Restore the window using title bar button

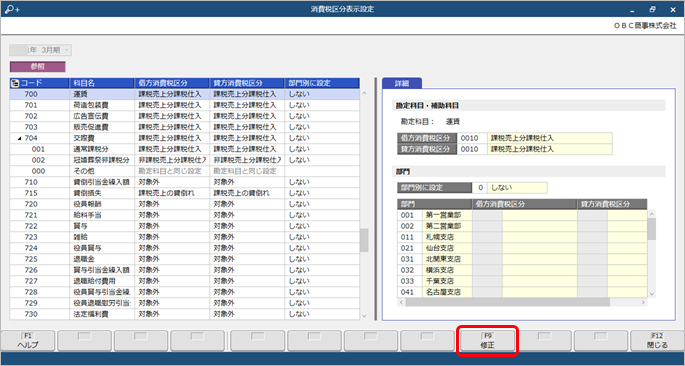click(x=652, y=9)
